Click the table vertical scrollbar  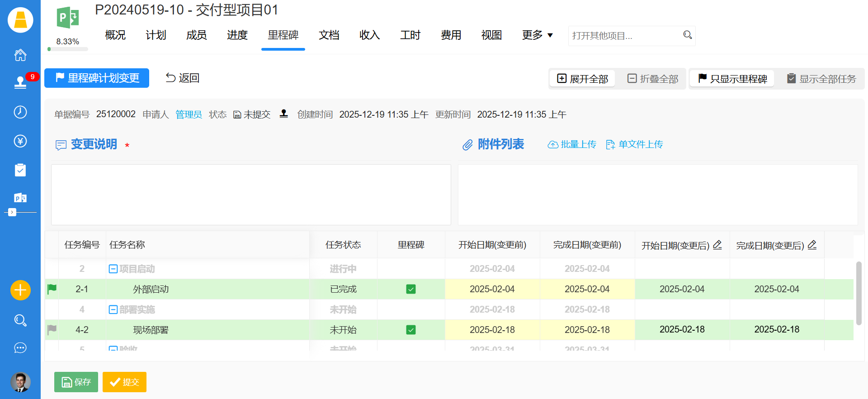point(859,293)
